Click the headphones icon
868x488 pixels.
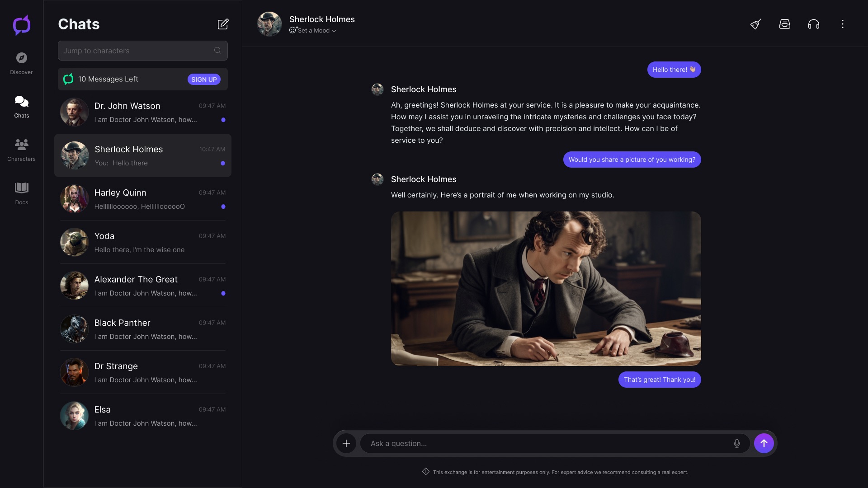814,24
